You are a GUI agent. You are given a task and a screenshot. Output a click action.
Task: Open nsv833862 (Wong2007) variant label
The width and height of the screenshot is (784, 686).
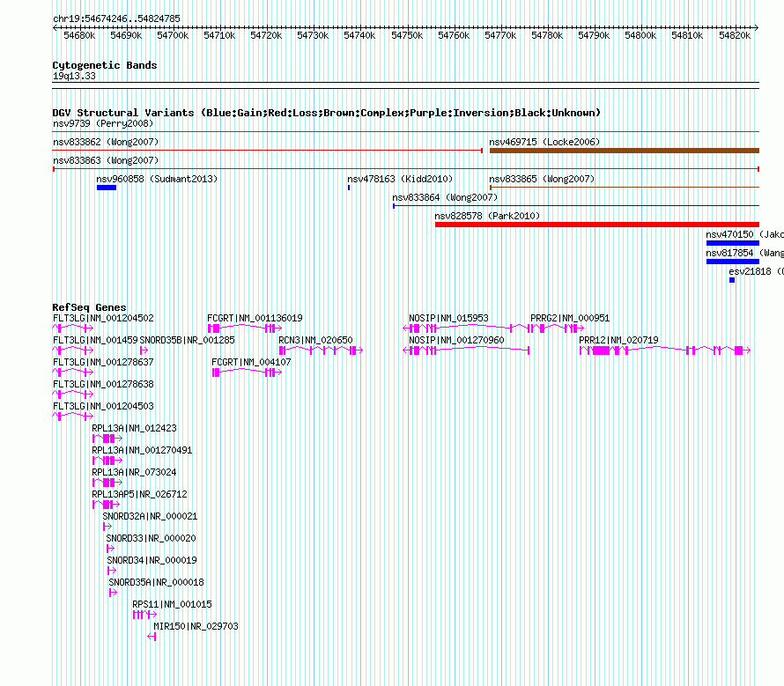tap(106, 142)
